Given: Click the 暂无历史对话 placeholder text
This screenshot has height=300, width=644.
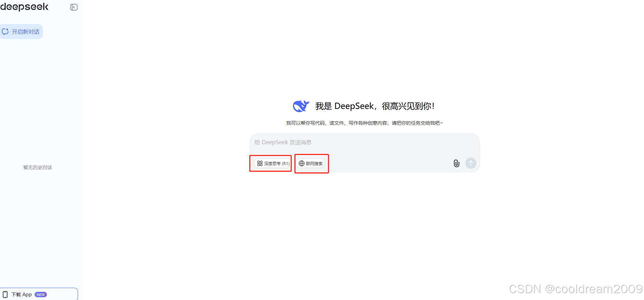Looking at the screenshot, I should coord(38,167).
